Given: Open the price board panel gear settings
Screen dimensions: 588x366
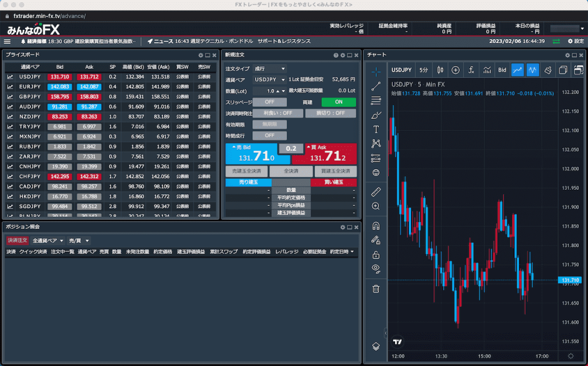Looking at the screenshot, I should pos(200,55).
